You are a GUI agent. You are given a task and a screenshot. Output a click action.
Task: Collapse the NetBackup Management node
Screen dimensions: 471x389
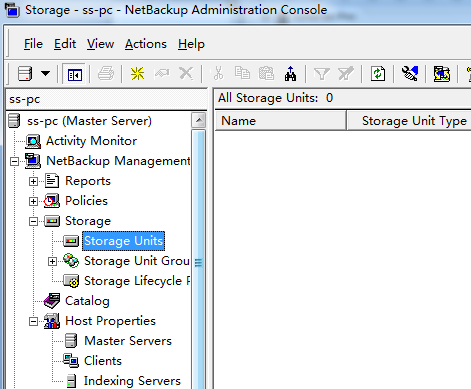pyautogui.click(x=14, y=161)
